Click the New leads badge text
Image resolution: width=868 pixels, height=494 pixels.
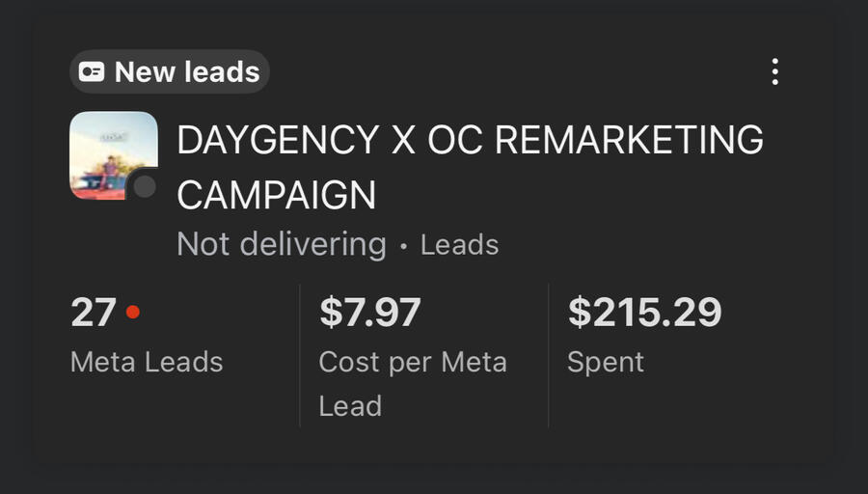coord(187,72)
